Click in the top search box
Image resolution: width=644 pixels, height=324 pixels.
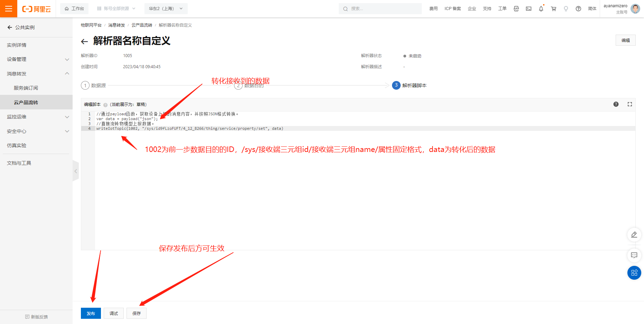coord(380,9)
